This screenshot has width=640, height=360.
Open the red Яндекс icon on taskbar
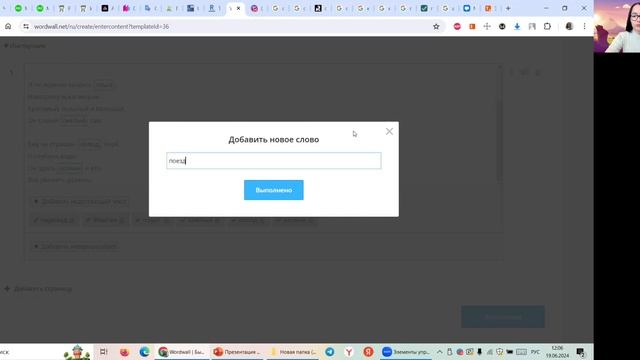369,352
